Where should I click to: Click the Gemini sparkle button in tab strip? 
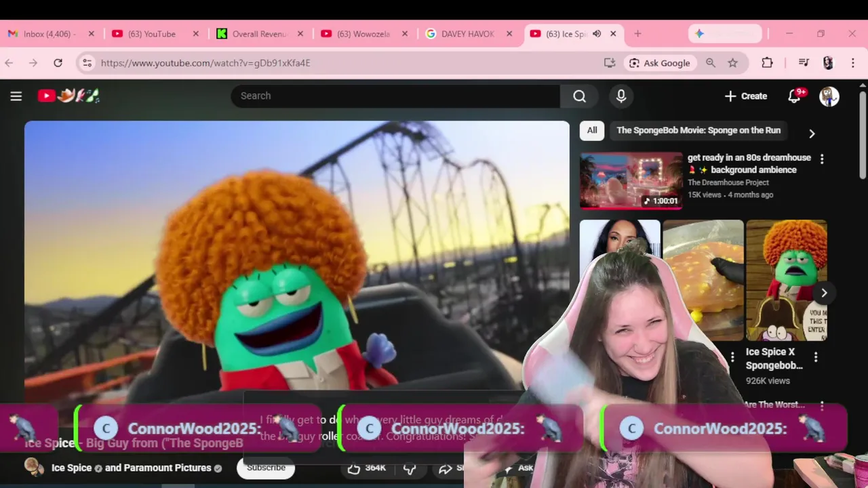pos(725,34)
